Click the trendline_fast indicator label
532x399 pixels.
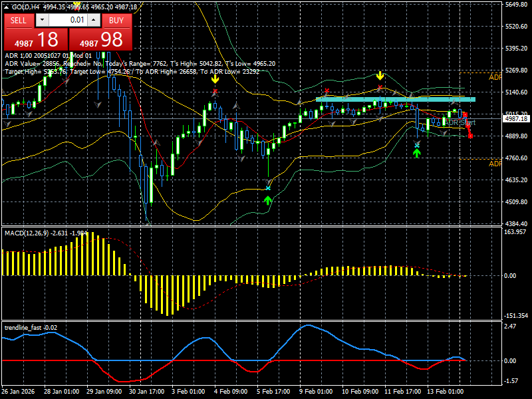(x=31, y=328)
